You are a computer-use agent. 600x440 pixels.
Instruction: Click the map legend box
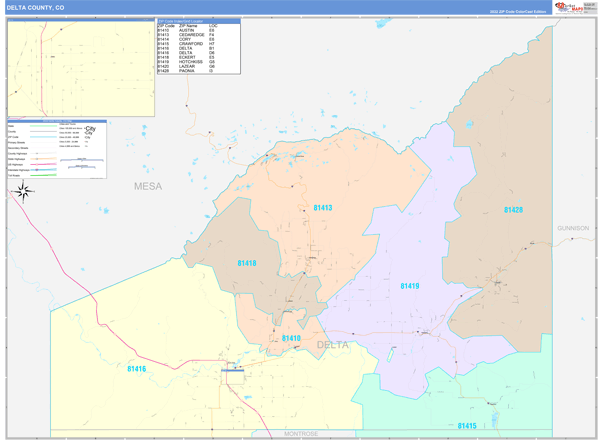pyautogui.click(x=56, y=149)
